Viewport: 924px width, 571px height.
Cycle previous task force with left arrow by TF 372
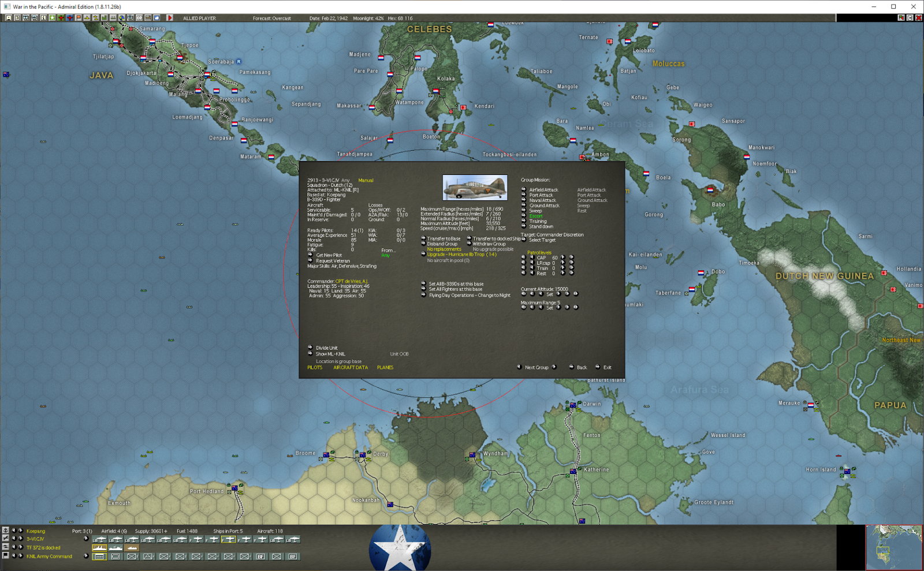click(14, 547)
